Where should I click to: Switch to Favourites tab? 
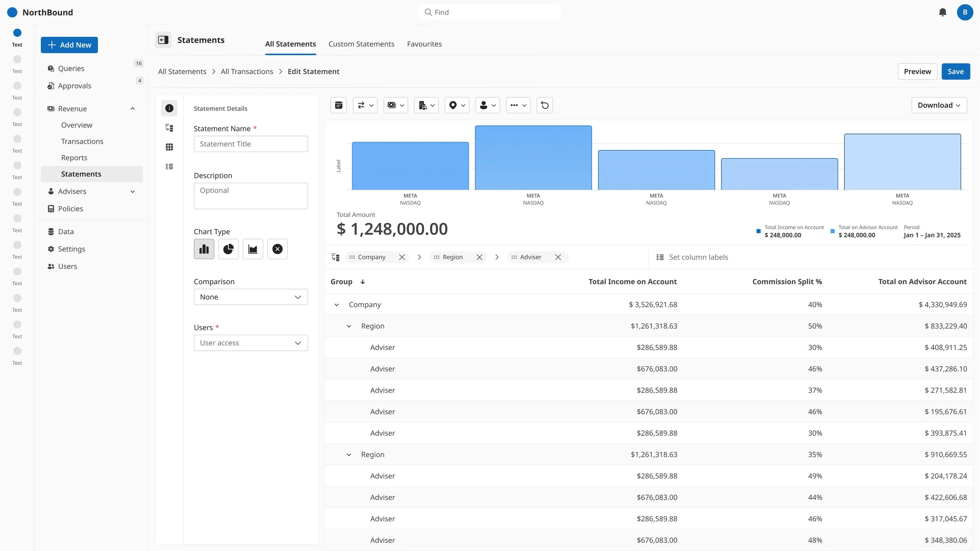pyautogui.click(x=424, y=44)
